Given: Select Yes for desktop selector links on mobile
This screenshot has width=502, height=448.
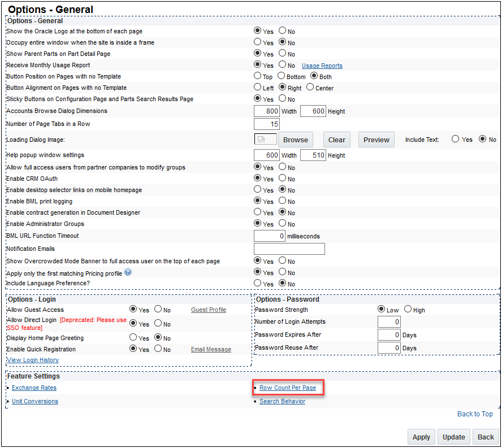Looking at the screenshot, I should (257, 189).
